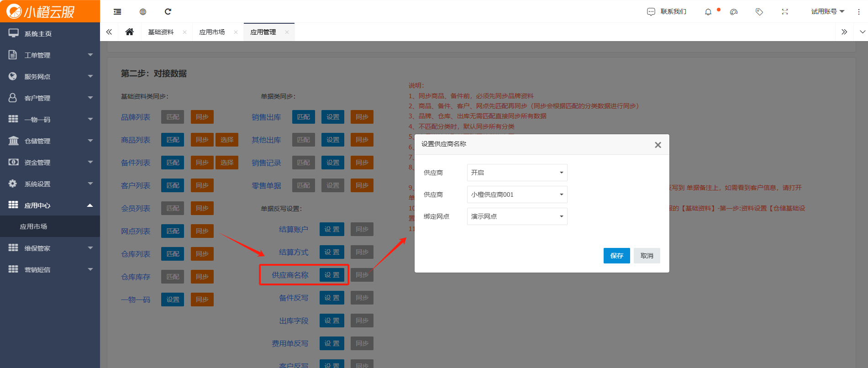Click 同步 button for 销售记录
The image size is (868, 368).
[x=362, y=163]
